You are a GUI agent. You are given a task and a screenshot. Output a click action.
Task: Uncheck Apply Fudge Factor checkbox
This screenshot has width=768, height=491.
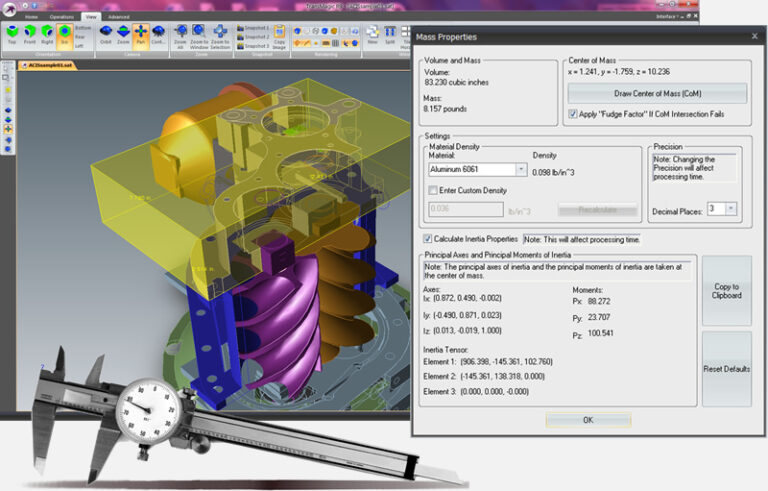[x=574, y=114]
